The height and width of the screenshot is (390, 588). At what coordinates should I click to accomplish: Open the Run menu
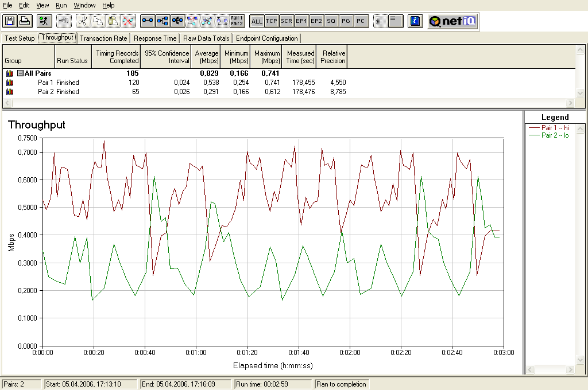61,5
